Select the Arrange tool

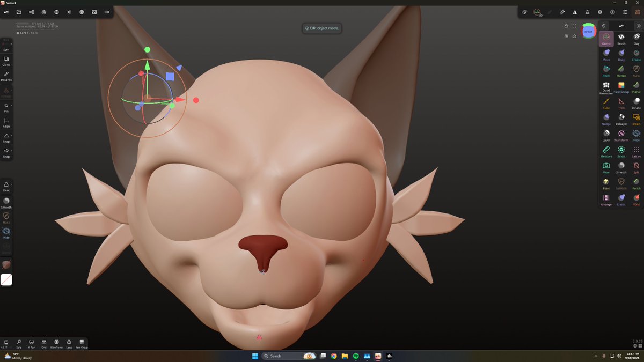pyautogui.click(x=606, y=200)
